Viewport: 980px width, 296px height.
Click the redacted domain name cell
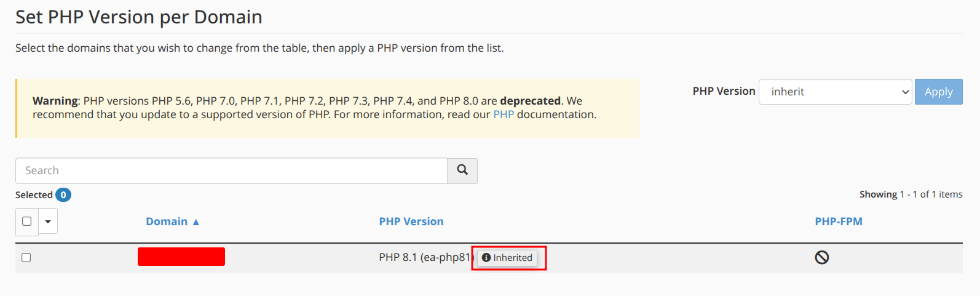(181, 257)
